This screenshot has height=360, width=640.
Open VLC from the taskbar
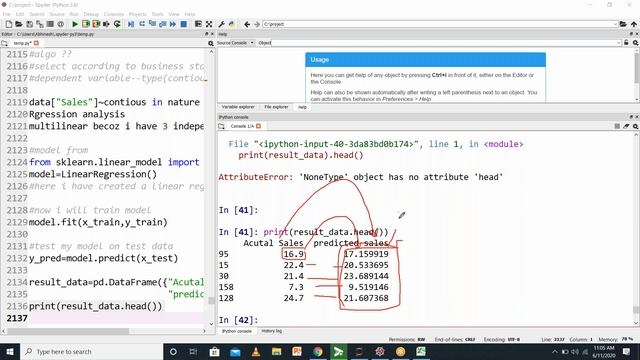point(256,351)
